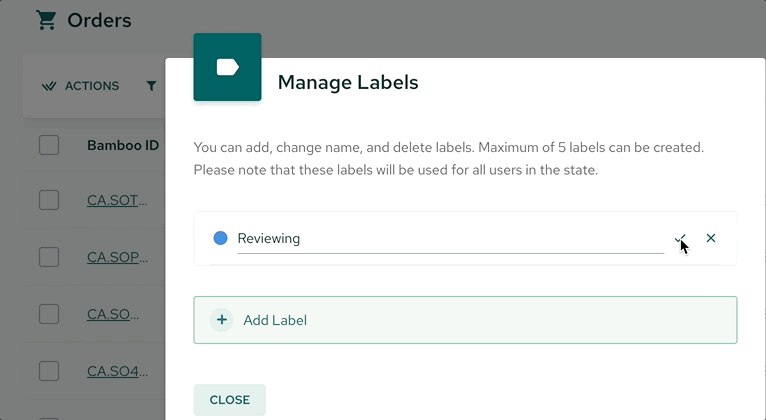This screenshot has height=420, width=766.
Task: Click the Orders shopping cart icon
Action: click(46, 21)
